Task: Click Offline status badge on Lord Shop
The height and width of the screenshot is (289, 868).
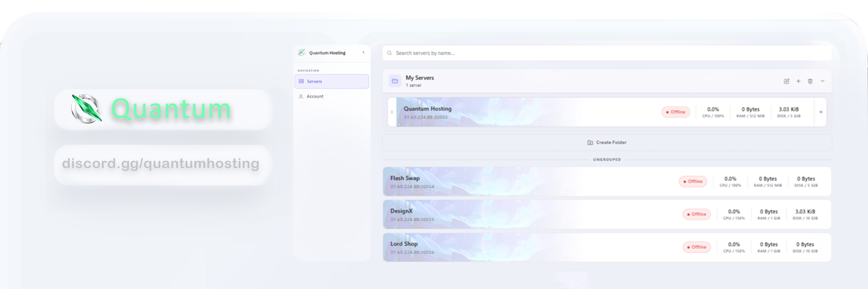Action: [696, 247]
